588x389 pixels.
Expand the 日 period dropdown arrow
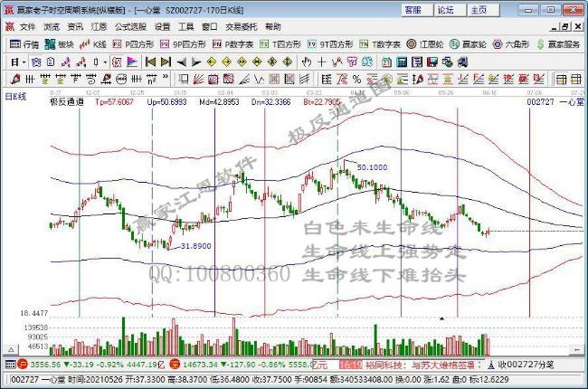click(x=24, y=62)
